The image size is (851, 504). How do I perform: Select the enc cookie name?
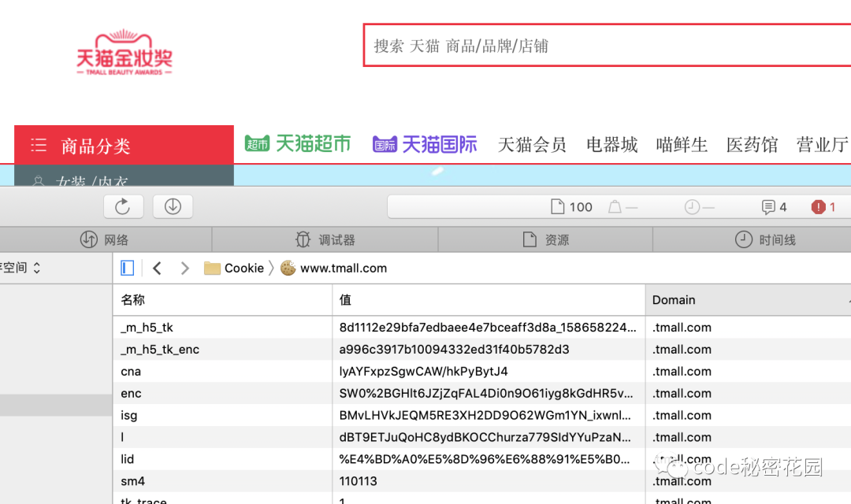[x=131, y=393]
